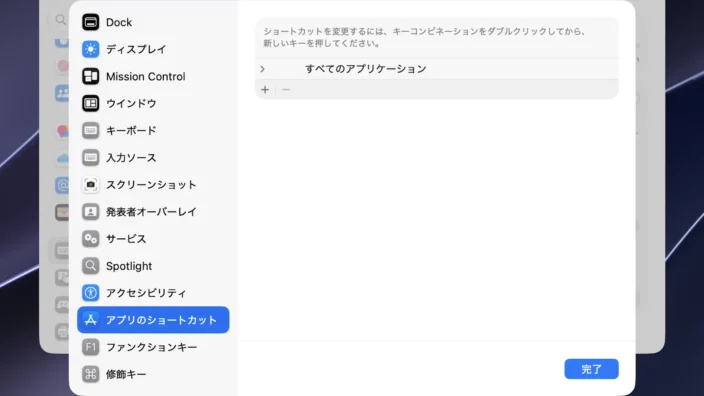Select ディスプレイ category
This screenshot has height=396, width=704.
coord(153,49)
